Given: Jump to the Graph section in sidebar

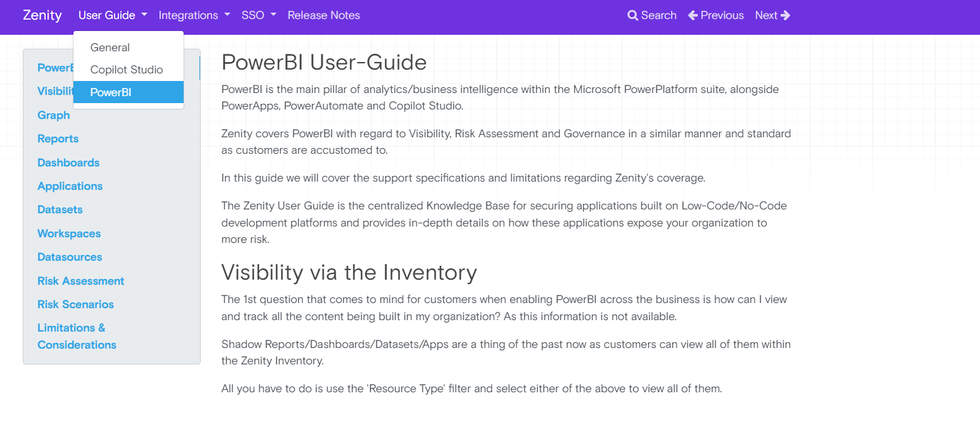Looking at the screenshot, I should pos(54,115).
